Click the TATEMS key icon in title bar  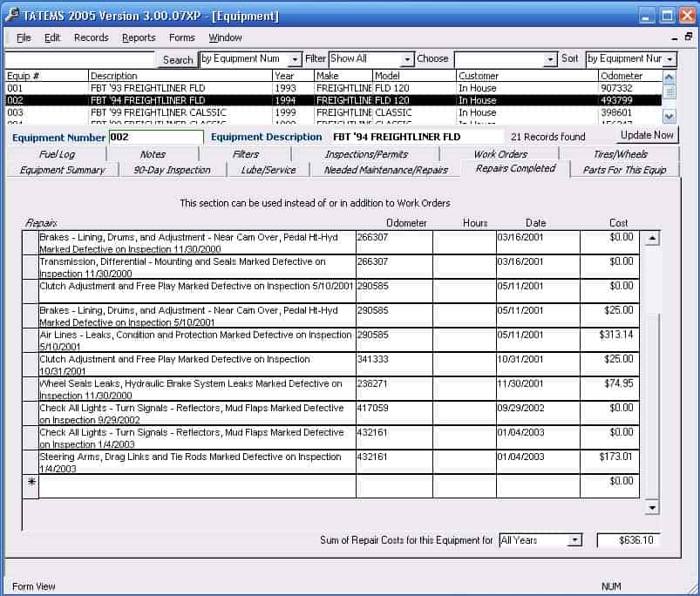click(x=12, y=15)
